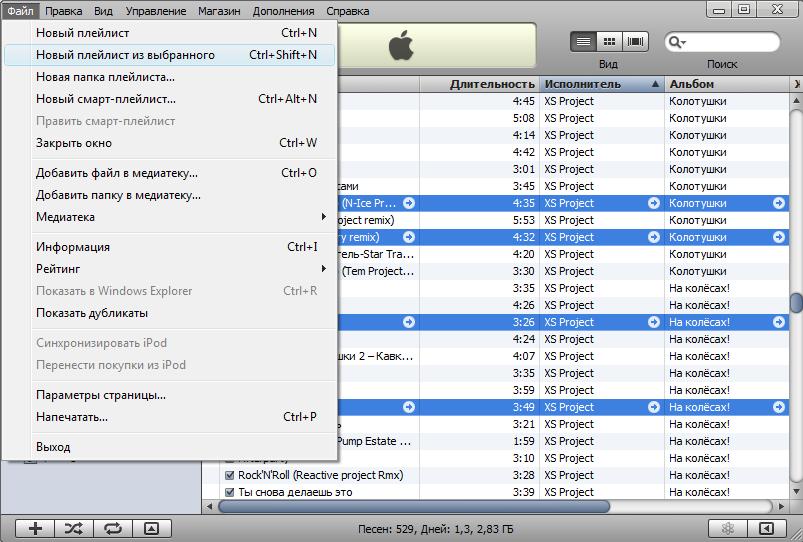Sort by the Исполнитель column header

[594, 84]
